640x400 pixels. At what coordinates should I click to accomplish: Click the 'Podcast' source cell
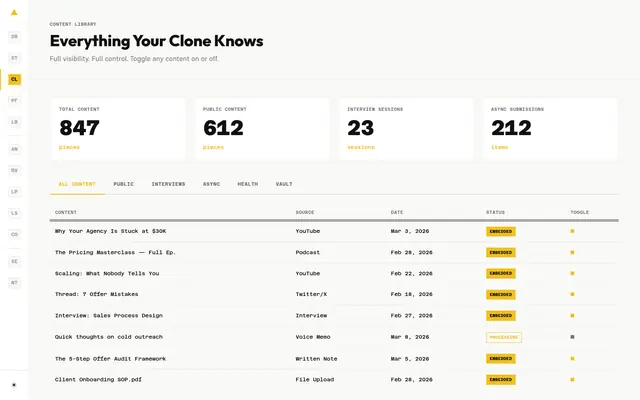308,252
